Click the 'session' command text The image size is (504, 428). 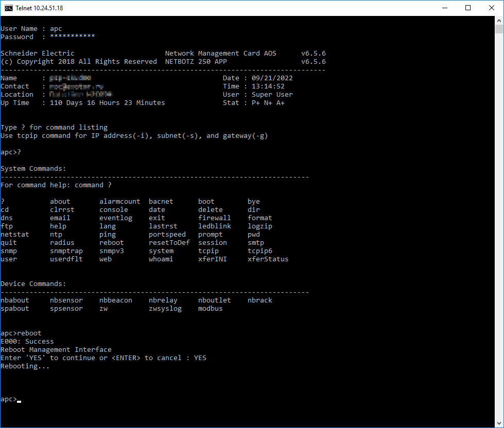[213, 242]
